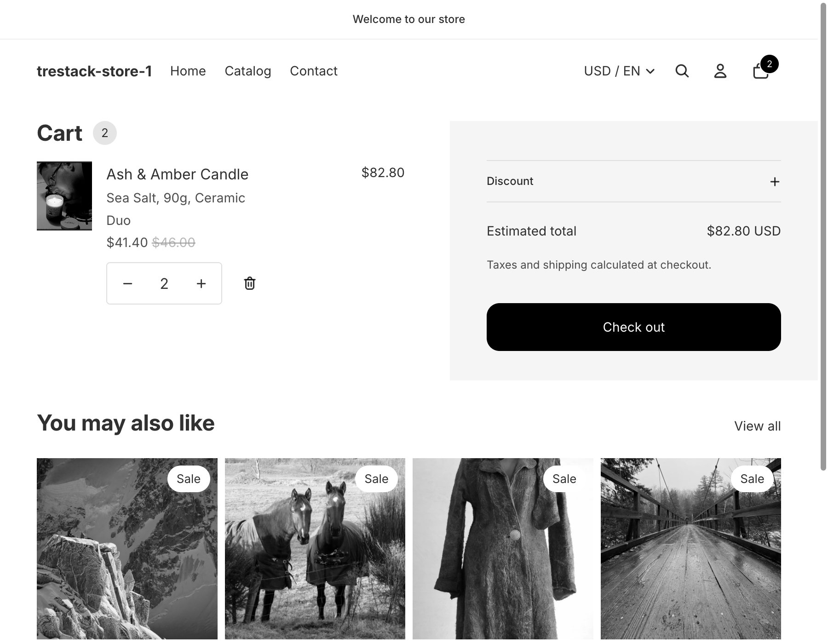Go to the Home menu item

[188, 71]
